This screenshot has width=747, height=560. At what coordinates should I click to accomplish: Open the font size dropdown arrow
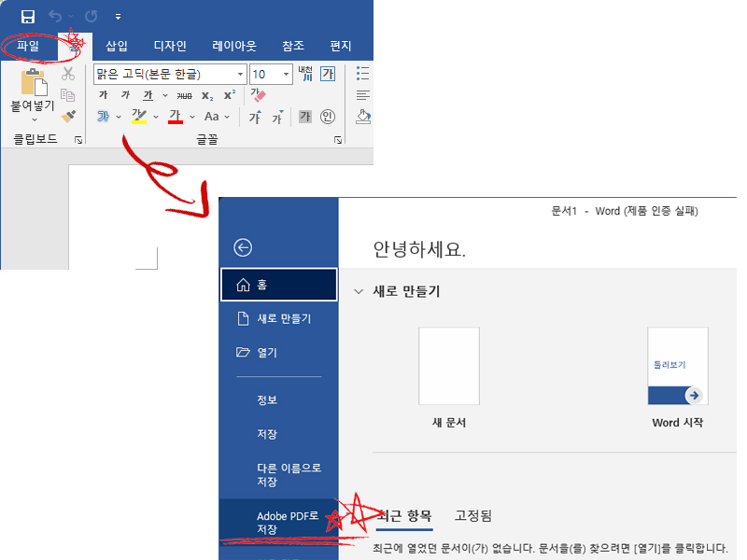[286, 75]
